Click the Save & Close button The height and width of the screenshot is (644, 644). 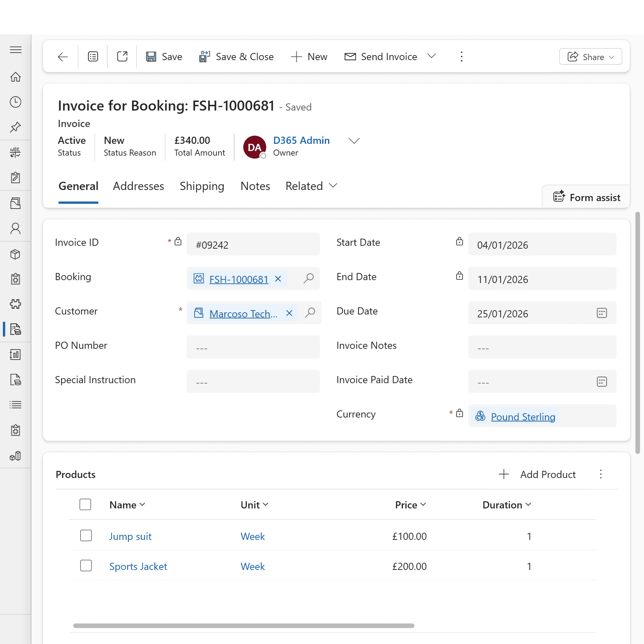pos(236,57)
